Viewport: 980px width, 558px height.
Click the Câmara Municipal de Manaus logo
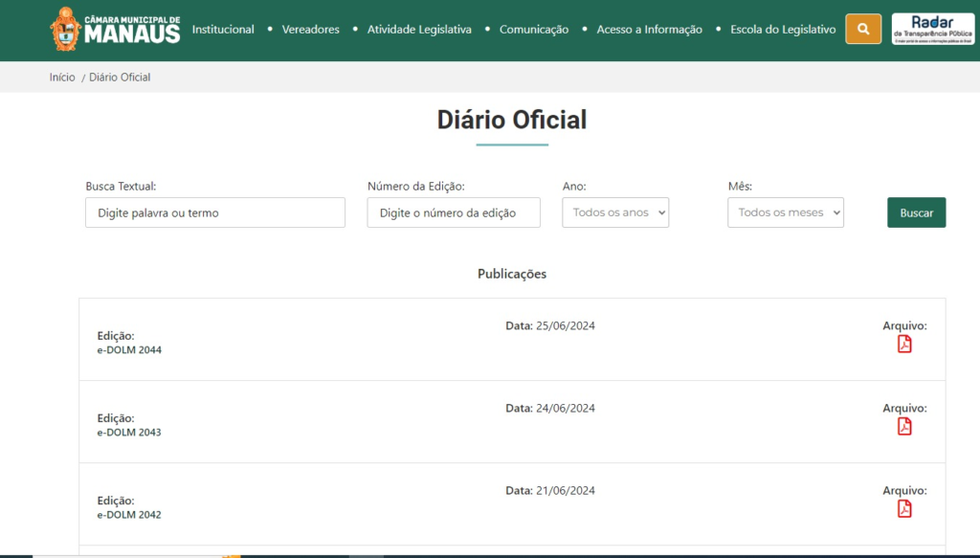[115, 30]
